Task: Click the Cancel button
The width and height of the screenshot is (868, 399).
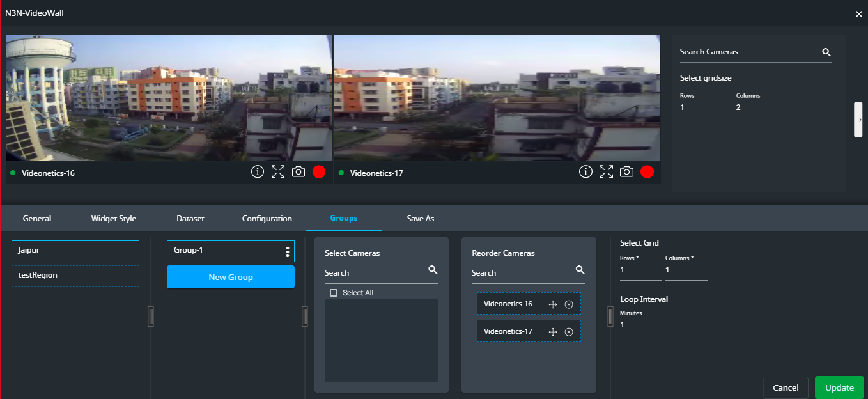Action: (786, 387)
